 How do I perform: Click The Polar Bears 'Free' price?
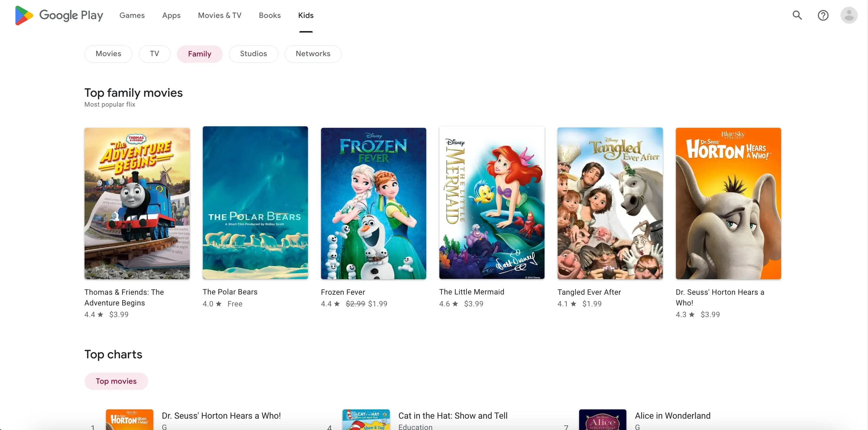pyautogui.click(x=235, y=304)
